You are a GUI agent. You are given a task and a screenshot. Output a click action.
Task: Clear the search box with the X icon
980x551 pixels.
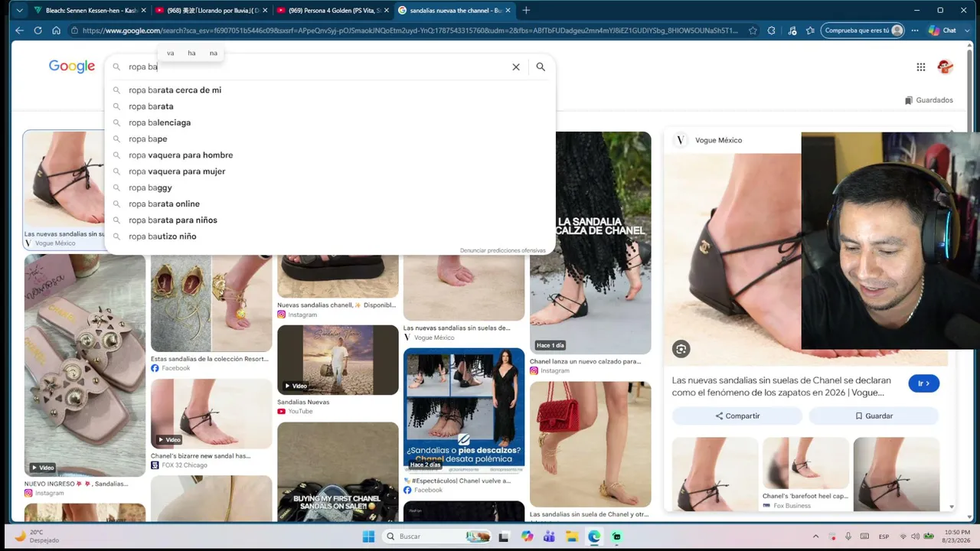516,67
